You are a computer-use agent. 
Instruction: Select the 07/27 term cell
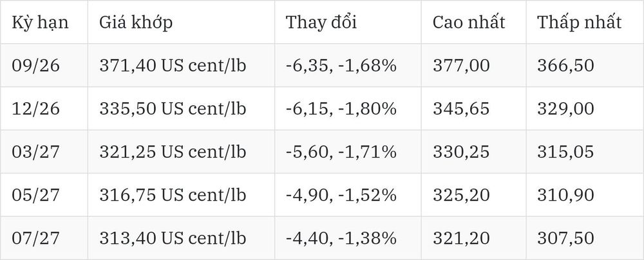(x=44, y=238)
